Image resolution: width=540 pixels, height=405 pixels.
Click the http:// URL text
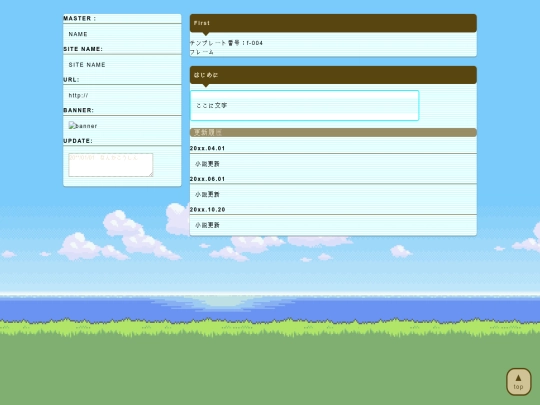78,95
